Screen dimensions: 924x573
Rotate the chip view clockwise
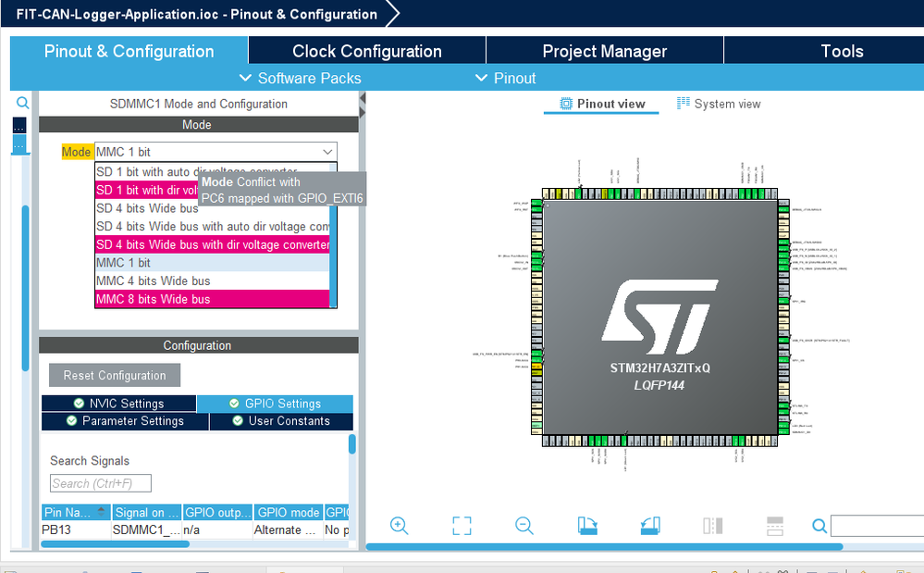click(587, 525)
